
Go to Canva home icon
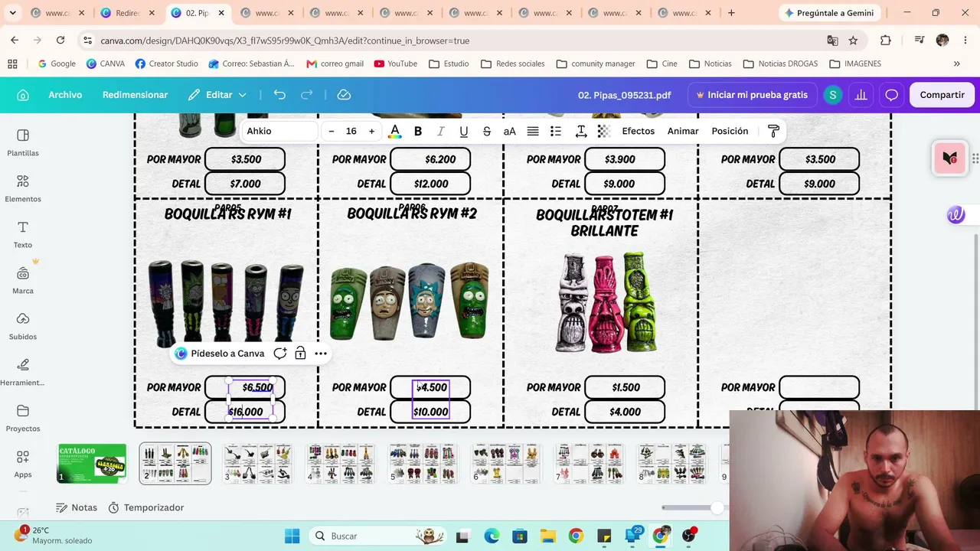click(23, 95)
